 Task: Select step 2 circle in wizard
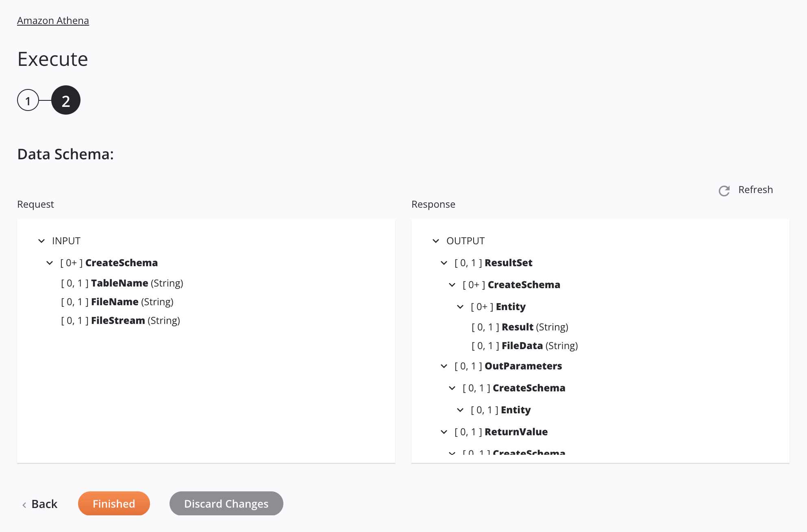65,100
